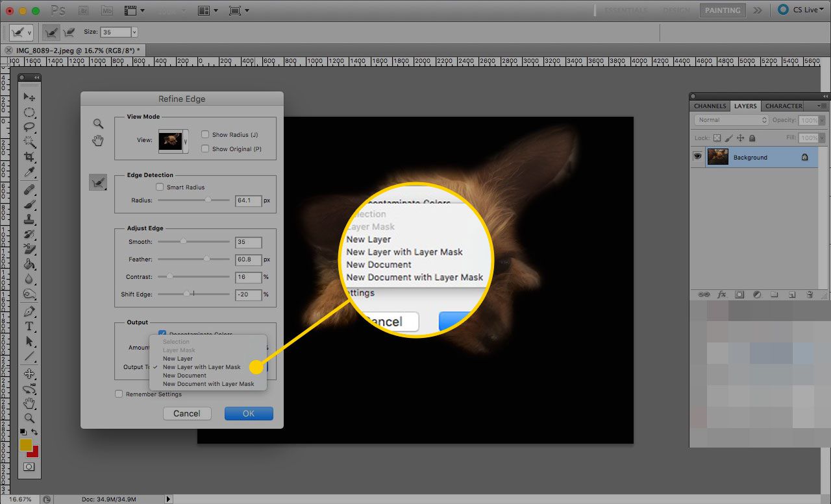Click the Add layer mask icon
831x504 pixels.
739,294
